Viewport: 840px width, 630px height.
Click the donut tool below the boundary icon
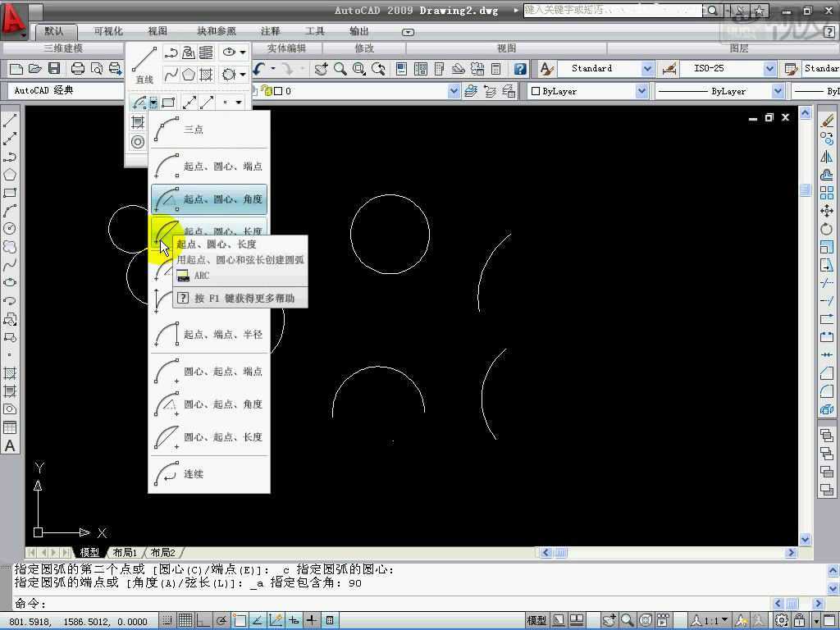pyautogui.click(x=138, y=142)
